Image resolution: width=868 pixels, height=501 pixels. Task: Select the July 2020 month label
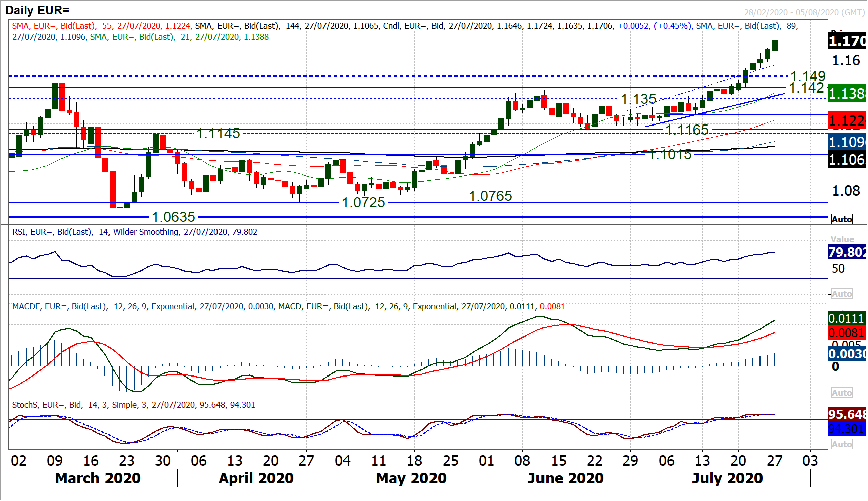(727, 478)
